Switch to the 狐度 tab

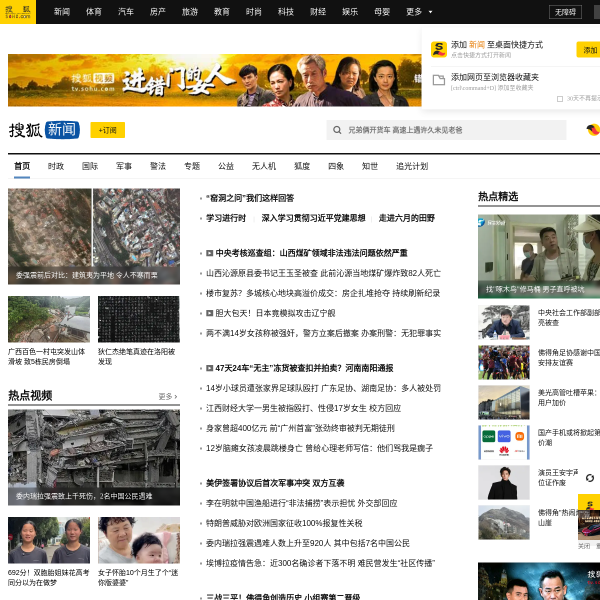pyautogui.click(x=302, y=166)
